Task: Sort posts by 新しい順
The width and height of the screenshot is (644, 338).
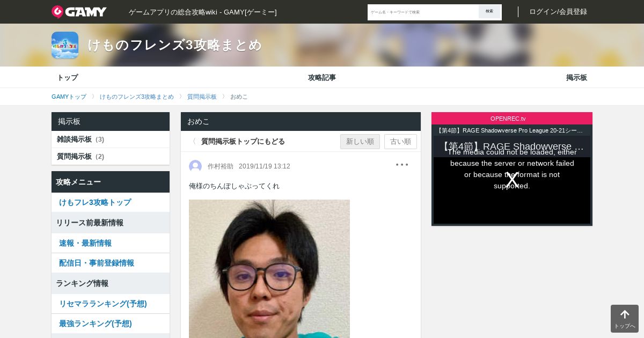Action: [360, 142]
